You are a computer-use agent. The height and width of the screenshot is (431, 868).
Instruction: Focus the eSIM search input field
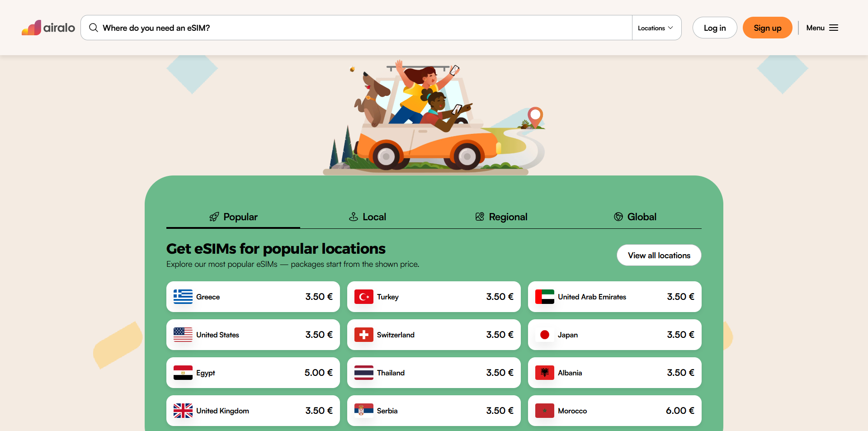coord(362,28)
